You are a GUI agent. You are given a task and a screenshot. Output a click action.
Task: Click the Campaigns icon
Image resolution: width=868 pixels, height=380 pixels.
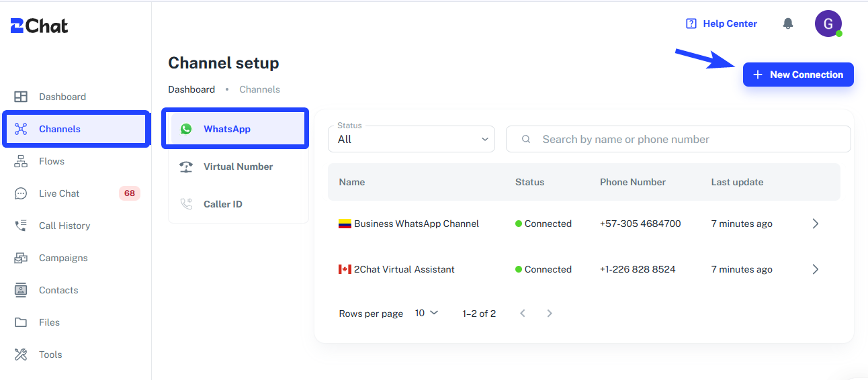[21, 258]
